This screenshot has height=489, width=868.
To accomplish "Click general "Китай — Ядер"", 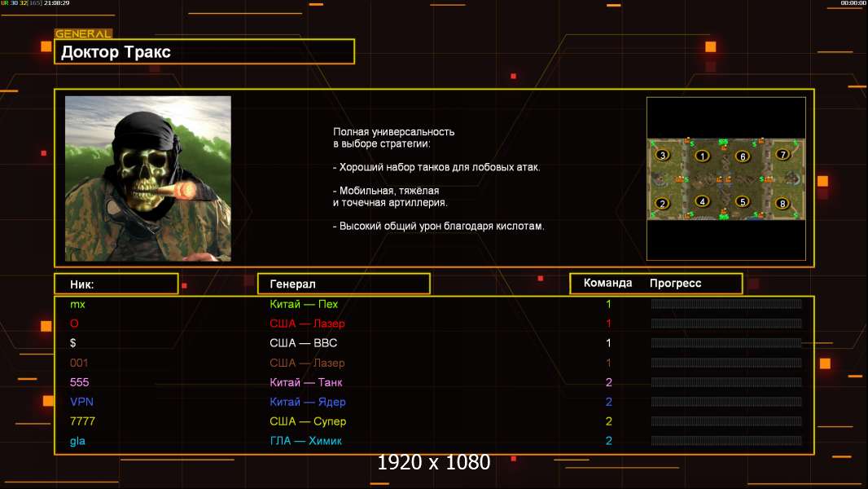I will pyautogui.click(x=308, y=402).
